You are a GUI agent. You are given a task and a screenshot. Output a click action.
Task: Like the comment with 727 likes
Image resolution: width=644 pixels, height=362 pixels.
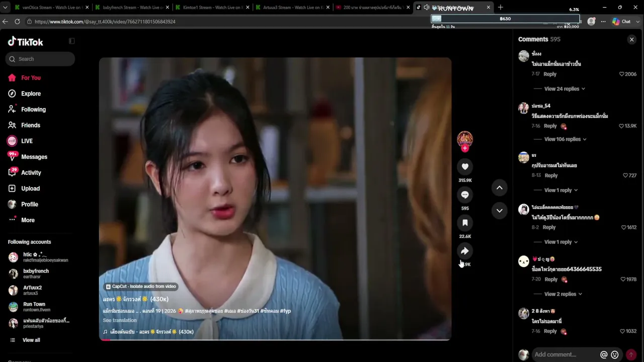coord(625,175)
